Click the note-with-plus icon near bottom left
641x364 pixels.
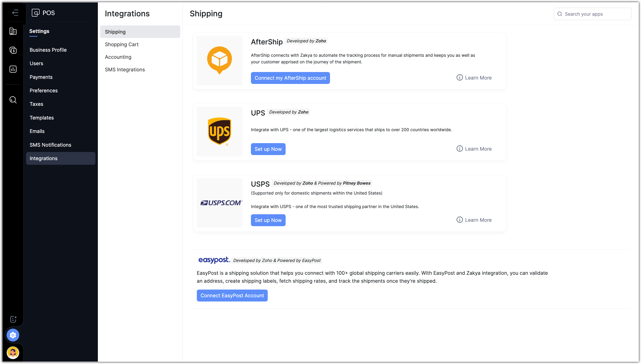coord(13,319)
